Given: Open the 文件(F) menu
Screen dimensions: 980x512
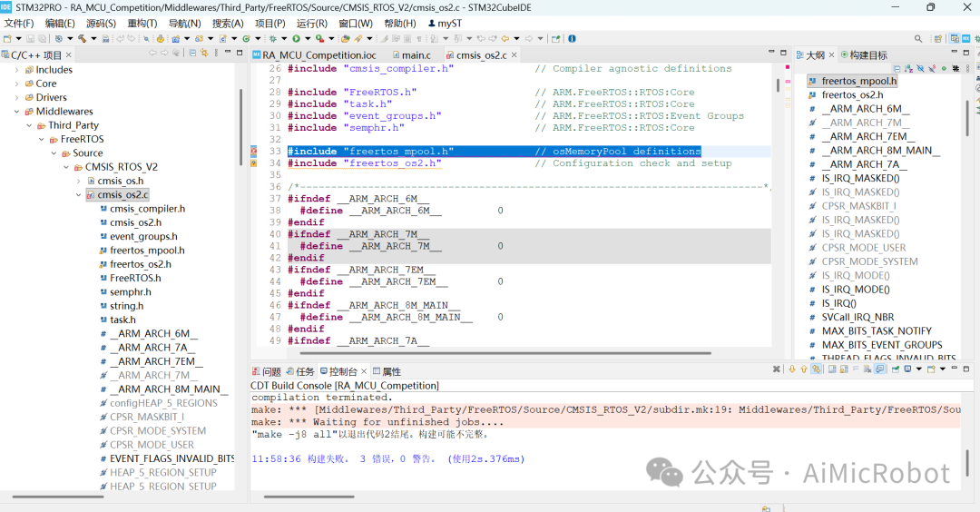Looking at the screenshot, I should pyautogui.click(x=19, y=23).
